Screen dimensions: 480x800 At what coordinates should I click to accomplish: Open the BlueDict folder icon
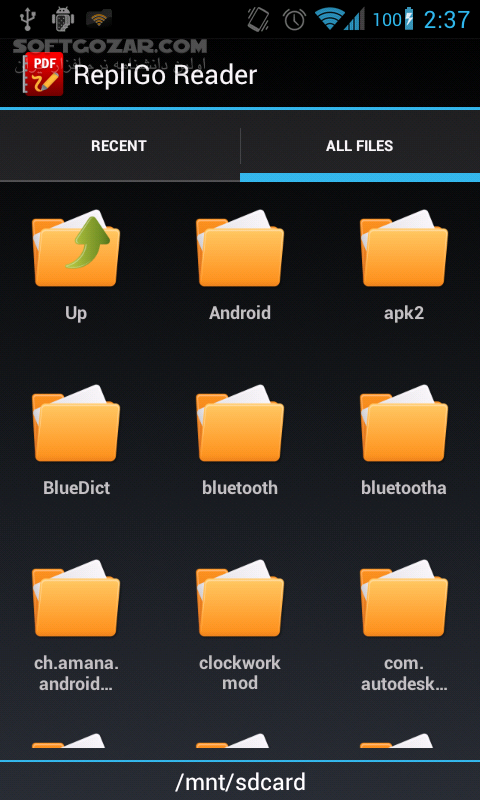click(76, 423)
